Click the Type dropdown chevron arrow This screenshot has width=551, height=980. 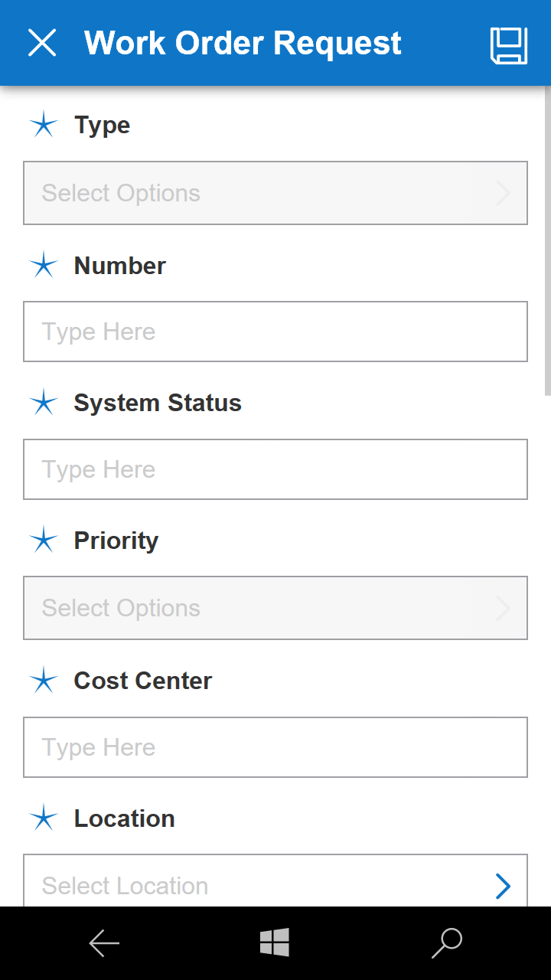coord(503,193)
